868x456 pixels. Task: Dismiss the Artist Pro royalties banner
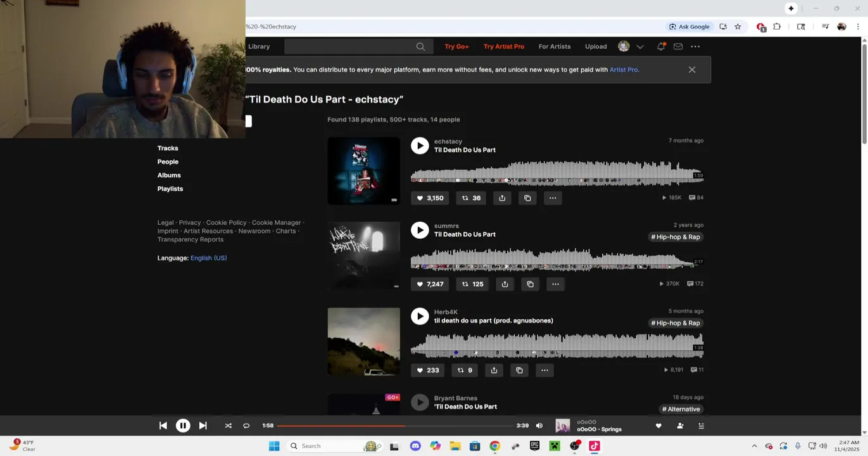coord(692,70)
